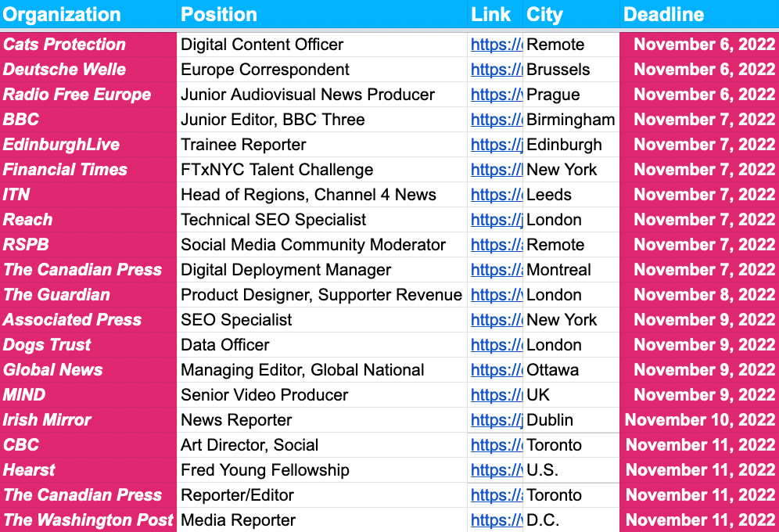Select The Washington Post organization cell
This screenshot has width=779, height=532.
88,520
